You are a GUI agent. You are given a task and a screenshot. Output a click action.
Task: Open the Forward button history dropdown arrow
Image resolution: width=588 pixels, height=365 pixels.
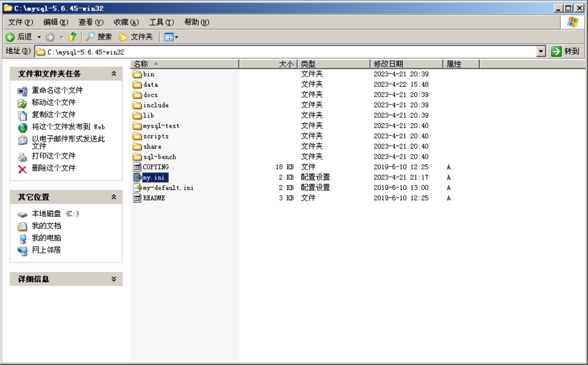point(62,37)
